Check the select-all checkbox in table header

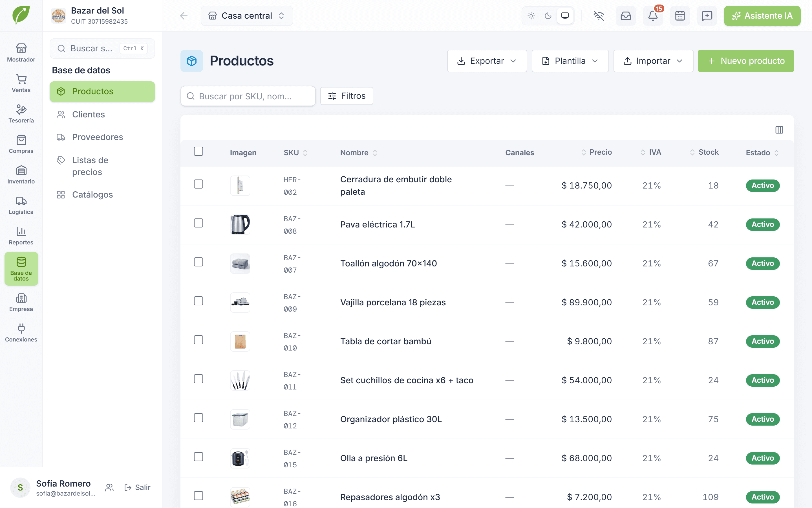click(198, 151)
